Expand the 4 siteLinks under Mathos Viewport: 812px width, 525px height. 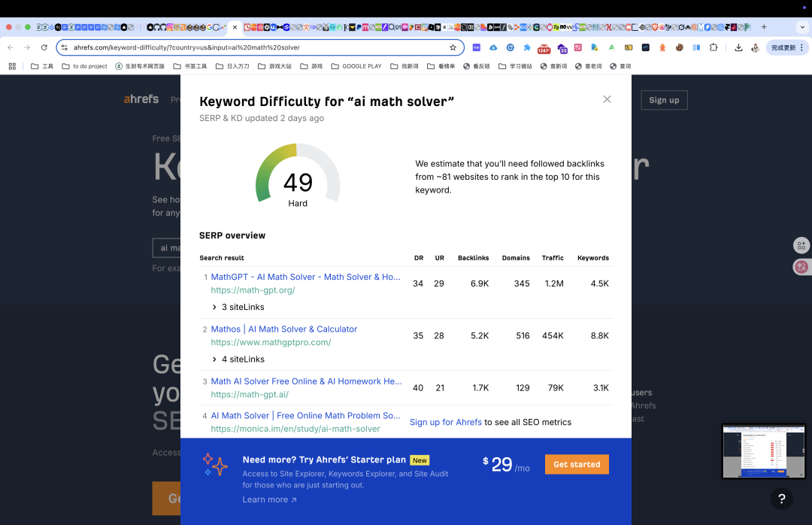[238, 360]
